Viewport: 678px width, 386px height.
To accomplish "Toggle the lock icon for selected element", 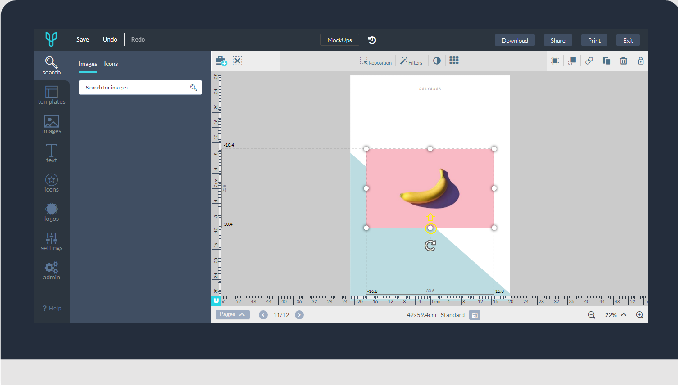I will (x=640, y=61).
